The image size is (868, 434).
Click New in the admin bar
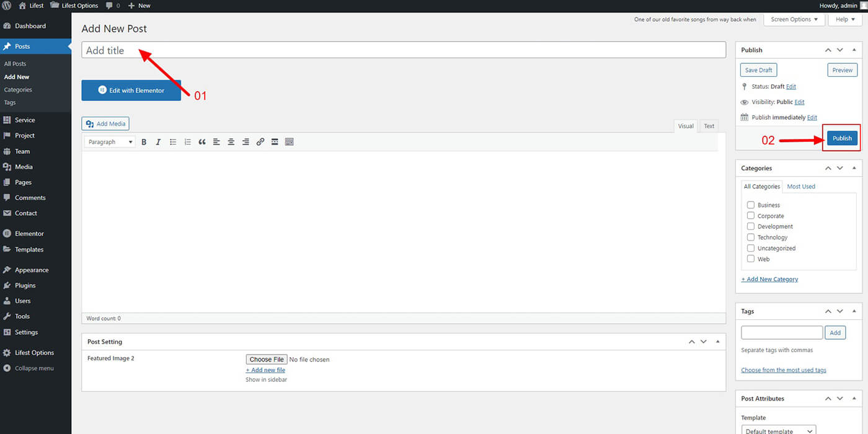coord(139,6)
